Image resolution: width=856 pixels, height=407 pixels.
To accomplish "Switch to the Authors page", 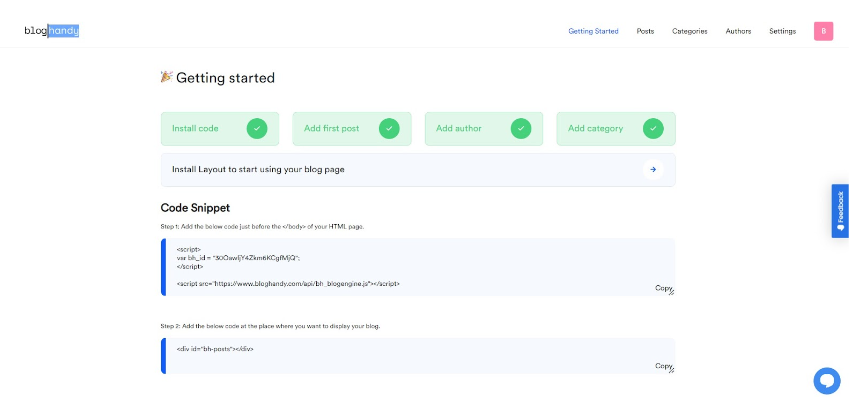I will click(x=738, y=31).
